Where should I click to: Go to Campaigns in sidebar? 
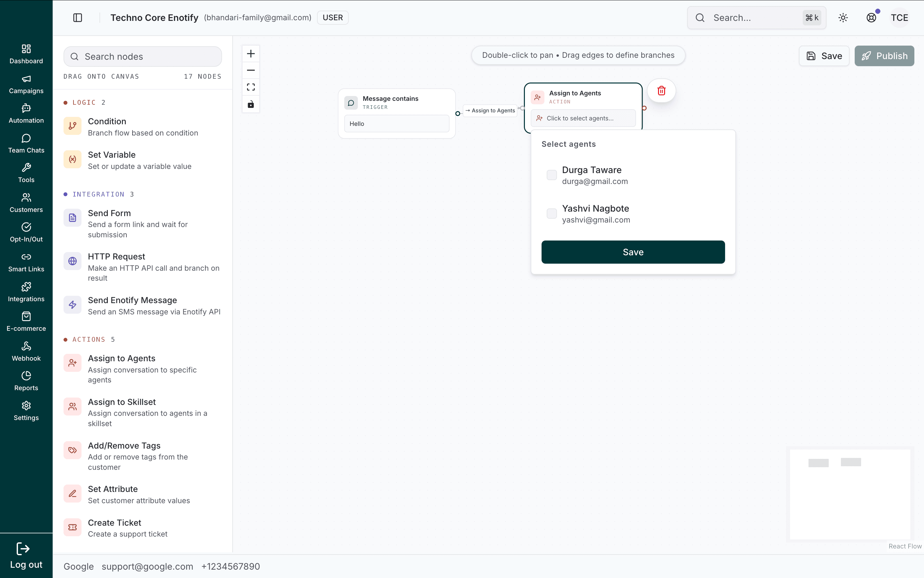[x=26, y=84]
